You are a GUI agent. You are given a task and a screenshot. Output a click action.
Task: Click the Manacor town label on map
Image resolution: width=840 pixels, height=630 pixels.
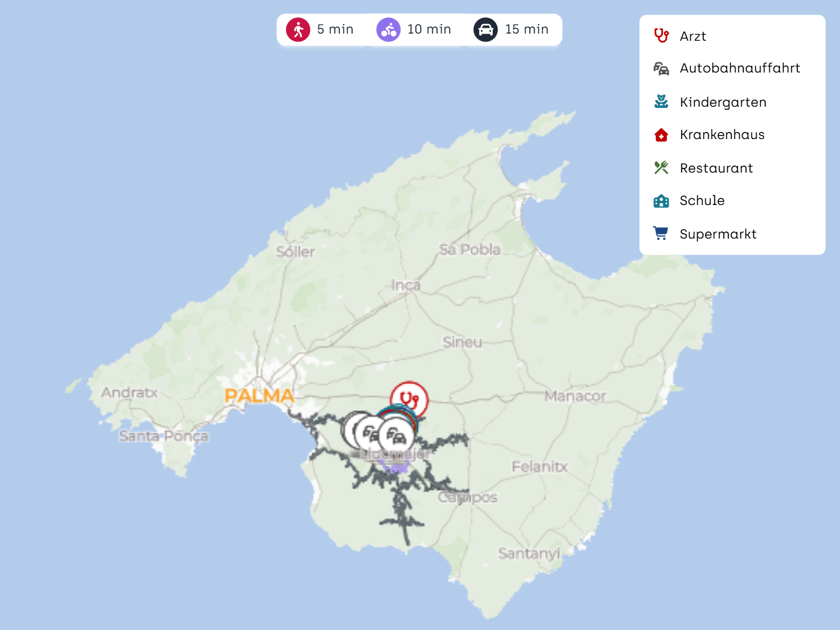pyautogui.click(x=575, y=396)
